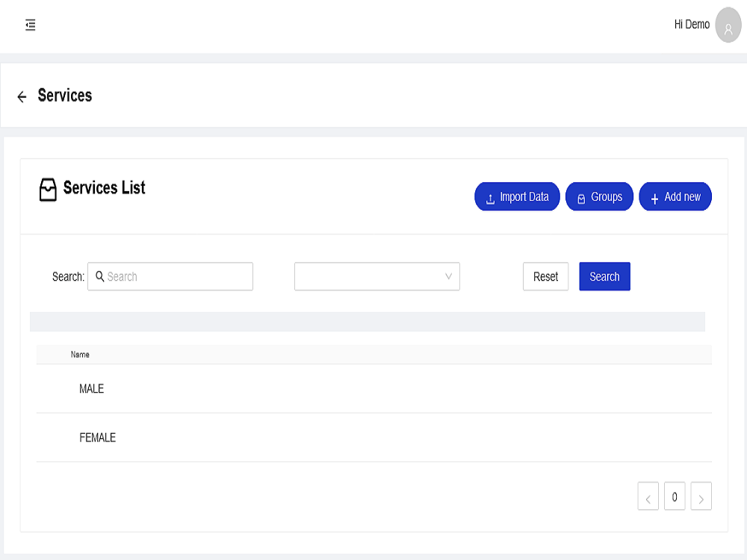The height and width of the screenshot is (560, 747).
Task: Click the Name column header
Action: [80, 354]
